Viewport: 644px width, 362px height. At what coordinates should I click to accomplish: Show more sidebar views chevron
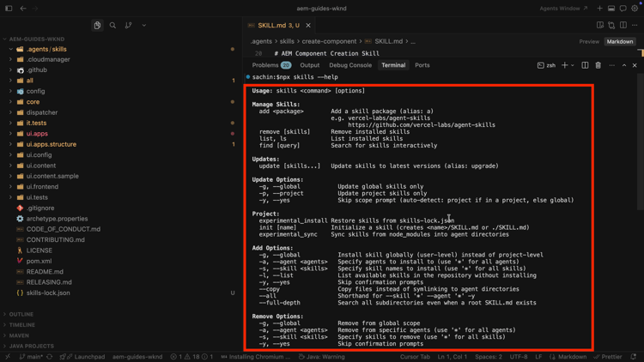[x=143, y=26]
